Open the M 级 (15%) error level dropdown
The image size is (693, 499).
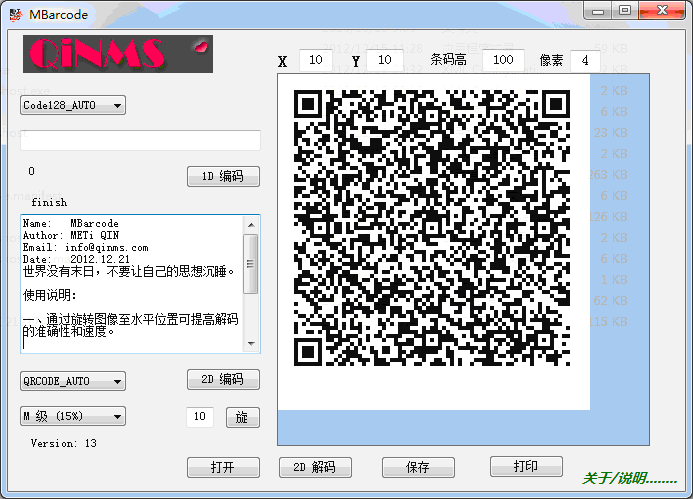tap(73, 416)
